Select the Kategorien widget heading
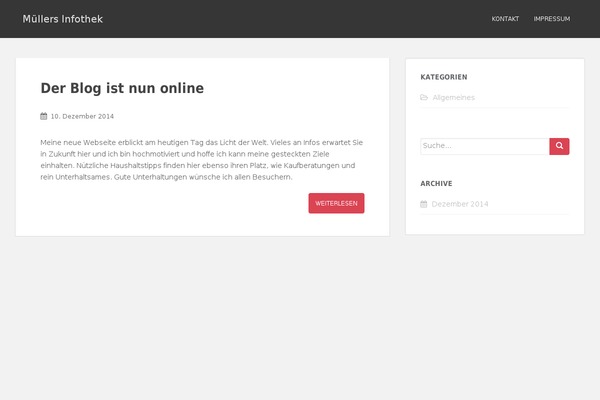The image size is (600, 400). [x=444, y=77]
